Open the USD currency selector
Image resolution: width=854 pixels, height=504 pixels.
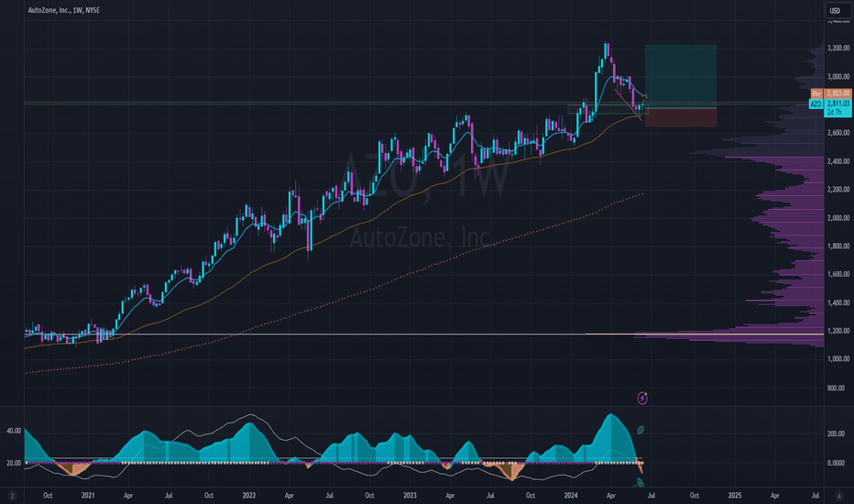click(x=838, y=10)
